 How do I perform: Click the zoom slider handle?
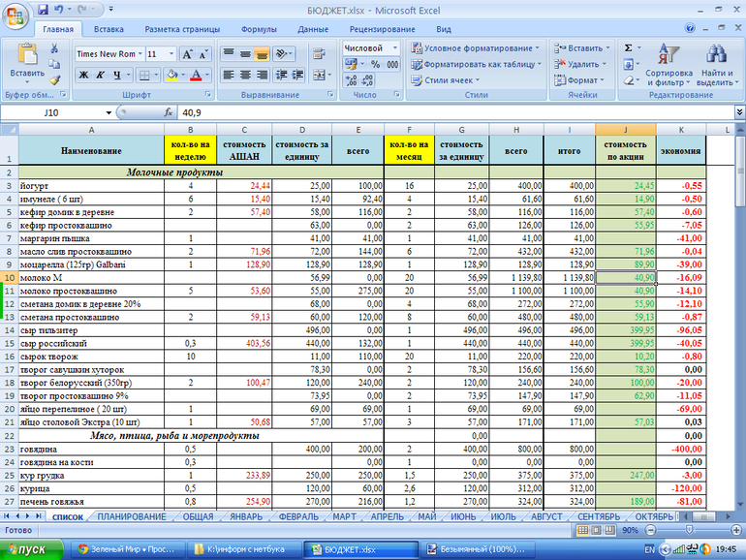click(x=690, y=530)
